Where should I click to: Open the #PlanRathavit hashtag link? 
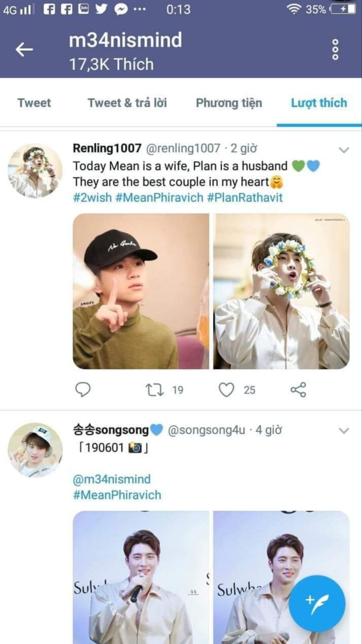pos(245,198)
